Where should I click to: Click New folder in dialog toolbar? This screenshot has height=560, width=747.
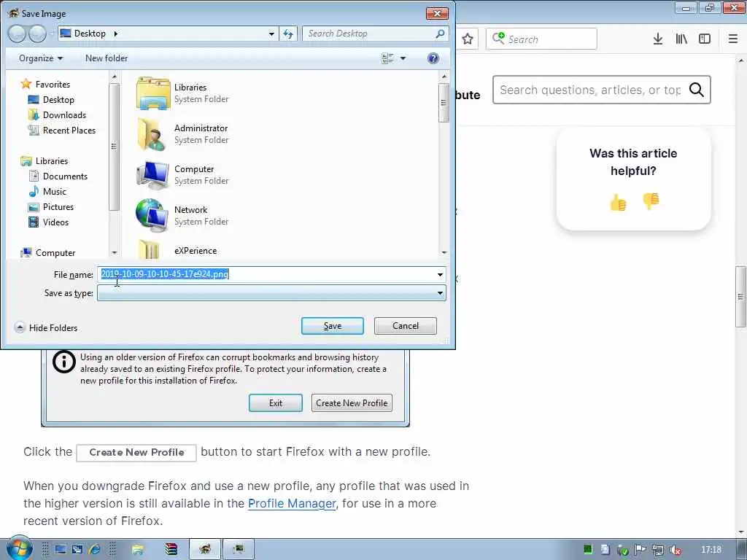107,58
